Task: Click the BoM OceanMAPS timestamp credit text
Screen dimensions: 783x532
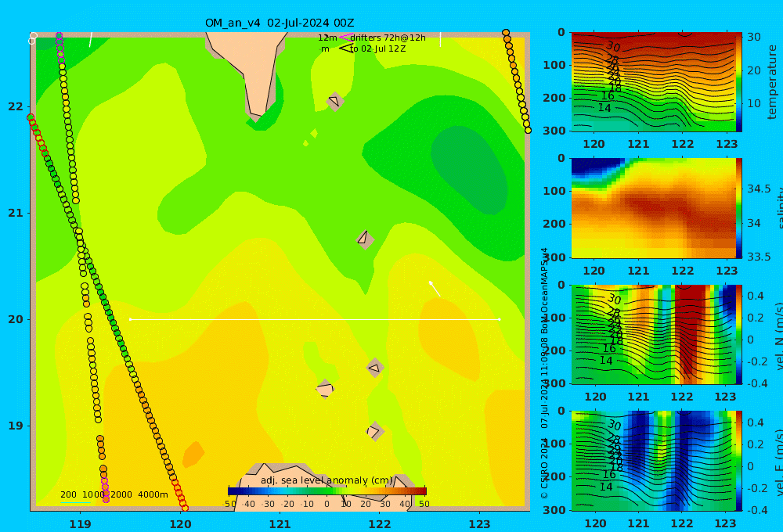Action: pos(544,338)
